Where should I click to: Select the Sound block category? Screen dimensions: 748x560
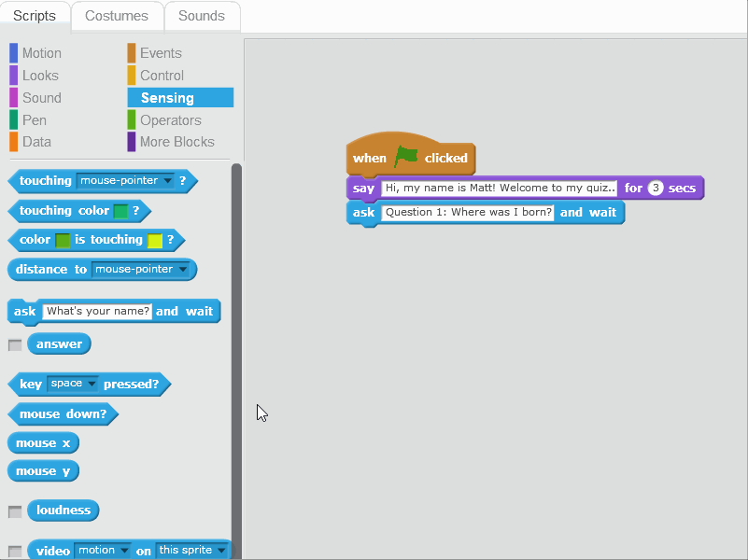click(35, 98)
